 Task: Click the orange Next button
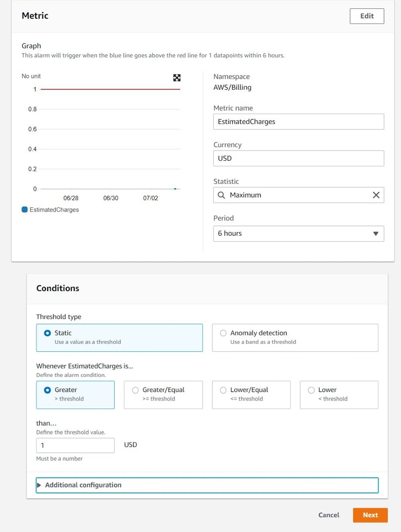click(370, 515)
